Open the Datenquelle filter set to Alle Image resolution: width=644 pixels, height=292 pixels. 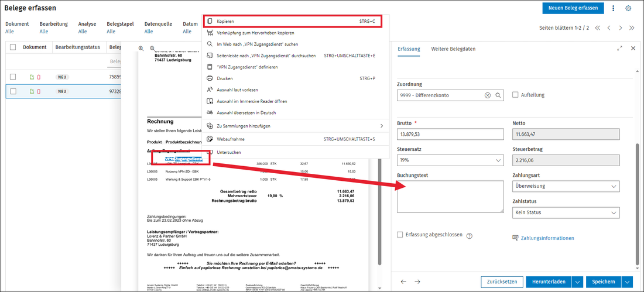click(149, 32)
